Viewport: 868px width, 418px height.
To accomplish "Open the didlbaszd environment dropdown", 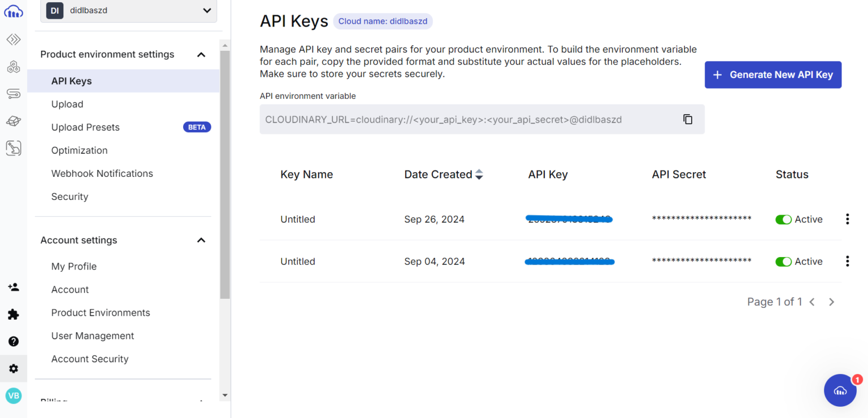I will tap(129, 10).
